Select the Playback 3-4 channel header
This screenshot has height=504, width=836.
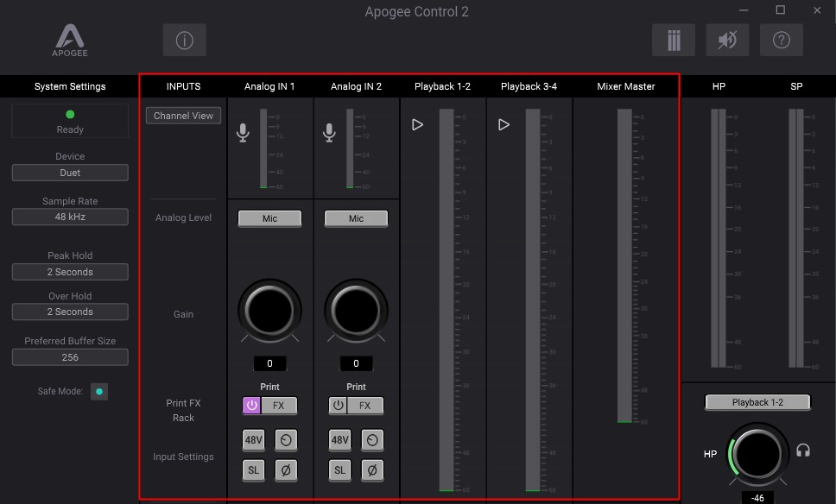pyautogui.click(x=529, y=86)
